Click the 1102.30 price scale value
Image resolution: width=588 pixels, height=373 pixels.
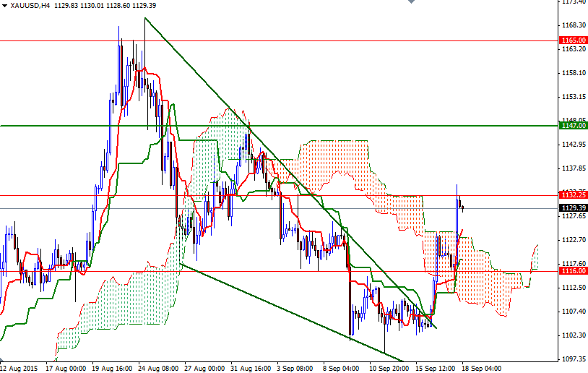[573, 335]
